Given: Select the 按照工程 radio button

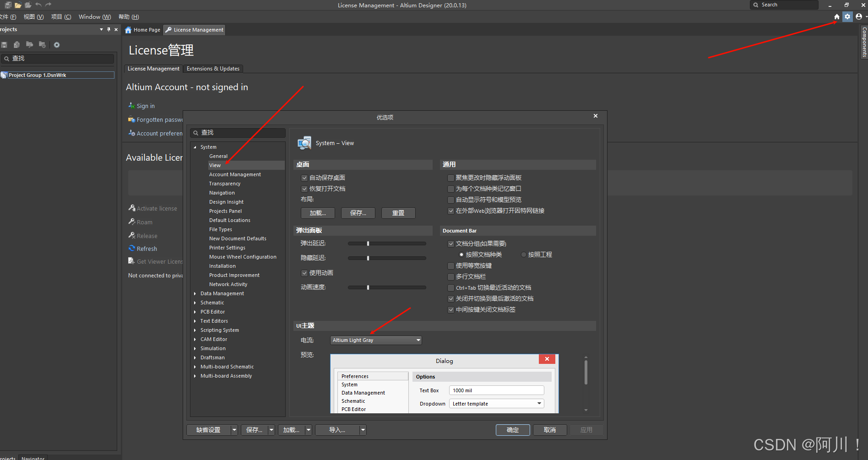Looking at the screenshot, I should coord(524,255).
